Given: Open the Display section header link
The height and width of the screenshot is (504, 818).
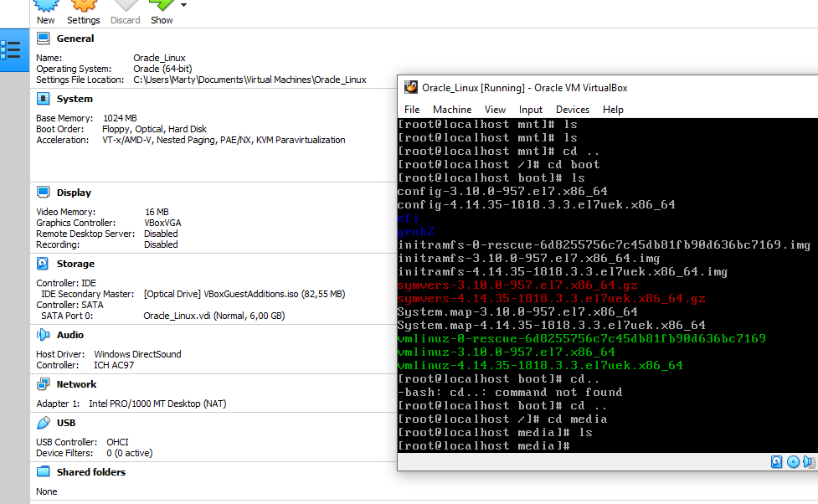Looking at the screenshot, I should click(74, 193).
